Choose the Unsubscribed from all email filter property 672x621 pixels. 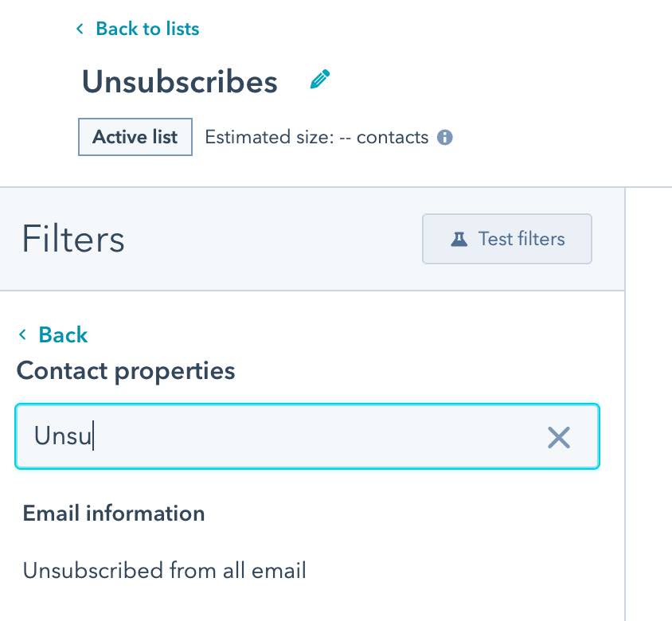(165, 570)
